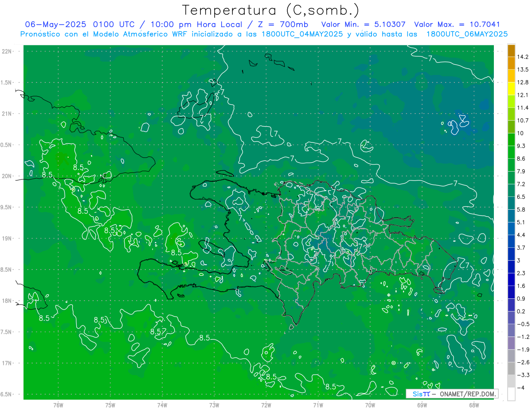Click the SisTT ONAMET/REP.DOM. credit box
This screenshot has width=532, height=411.
(x=451, y=394)
